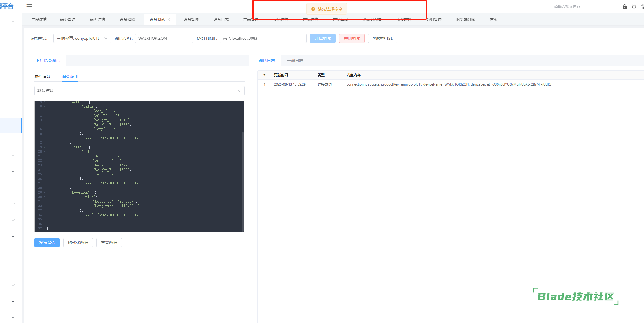Switch to 属性调试 sub-tab
Screen dimensions: 644x323
tap(42, 77)
